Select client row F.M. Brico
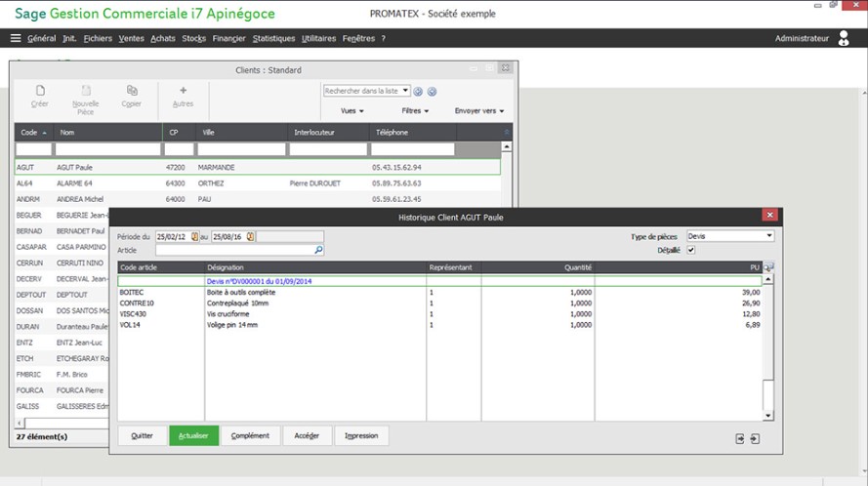Image resolution: width=868 pixels, height=486 pixels. click(x=62, y=375)
